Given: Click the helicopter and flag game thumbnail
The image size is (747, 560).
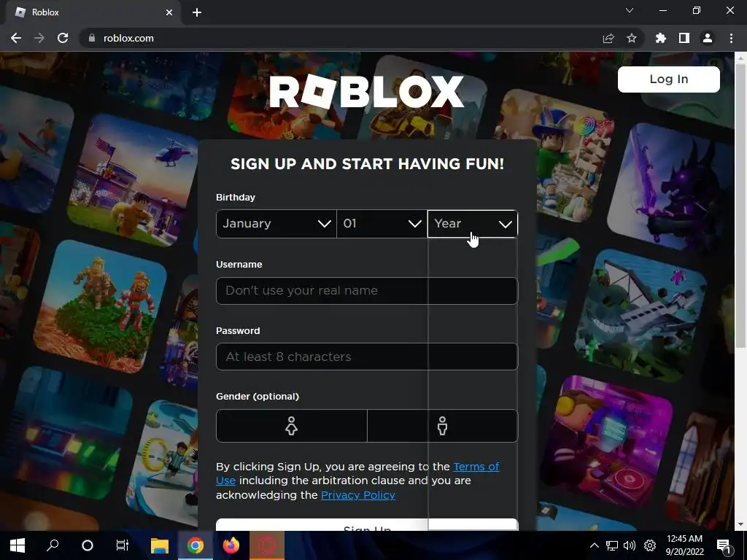Looking at the screenshot, I should [x=134, y=180].
